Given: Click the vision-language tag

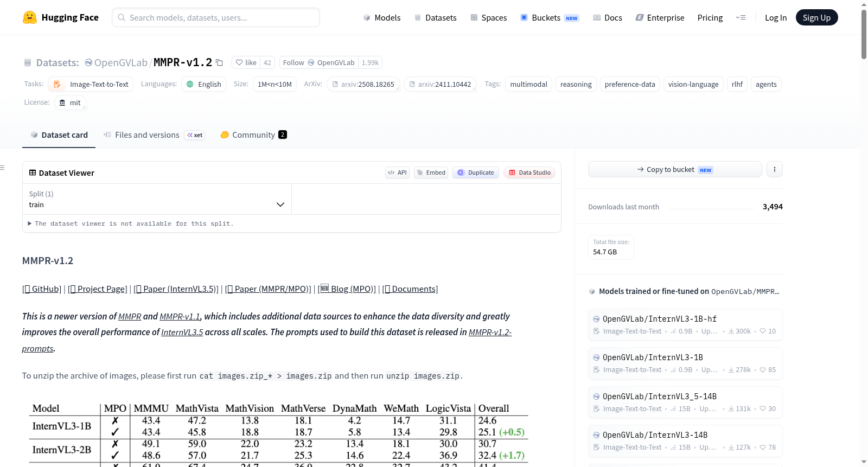Looking at the screenshot, I should (x=693, y=84).
